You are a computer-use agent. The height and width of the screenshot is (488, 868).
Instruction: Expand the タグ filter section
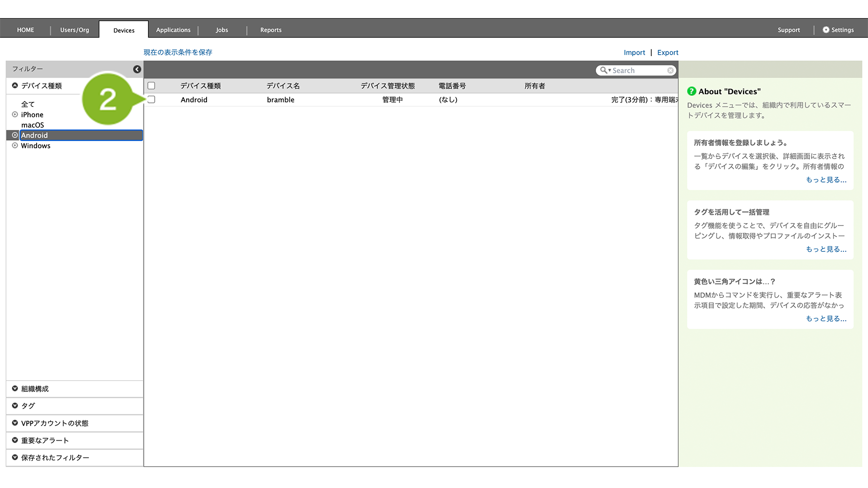click(15, 406)
